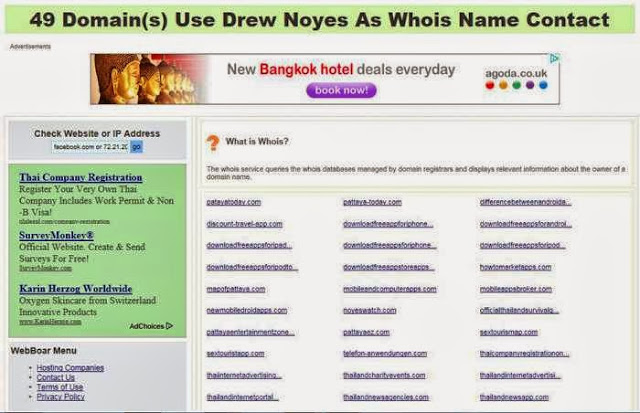
Task: Open the downloadfreeappsforipodto... link
Action: [252, 267]
